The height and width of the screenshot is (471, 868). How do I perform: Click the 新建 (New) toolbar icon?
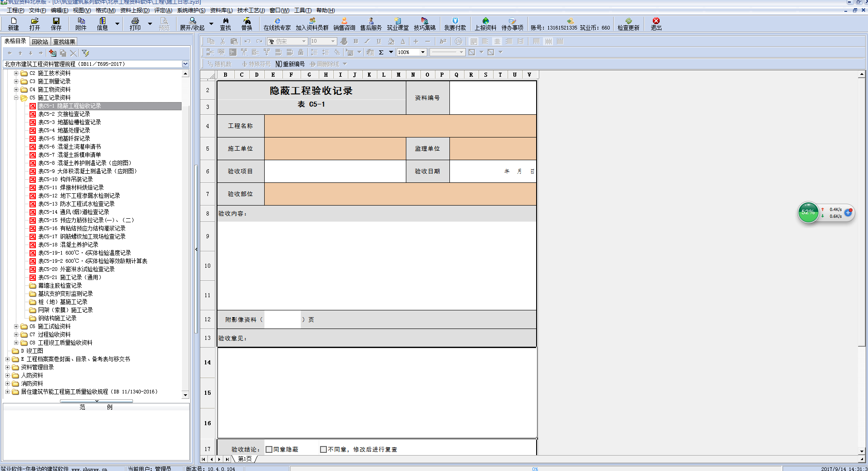click(14, 24)
